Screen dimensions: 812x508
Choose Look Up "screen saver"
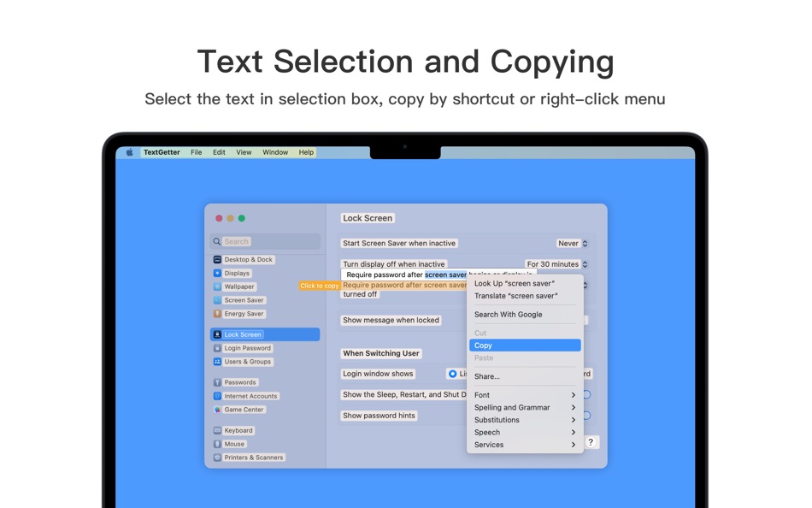point(525,284)
